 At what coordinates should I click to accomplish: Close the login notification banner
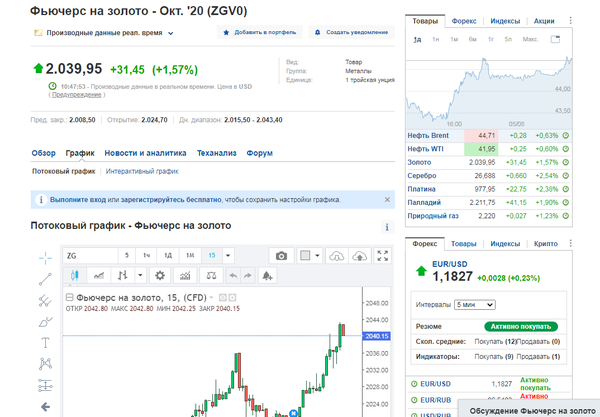387,200
